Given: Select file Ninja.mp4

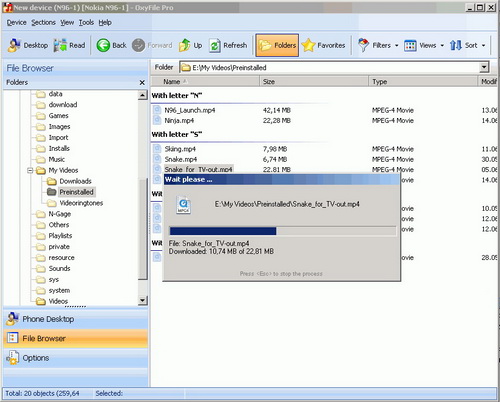Looking at the screenshot, I should 179,121.
